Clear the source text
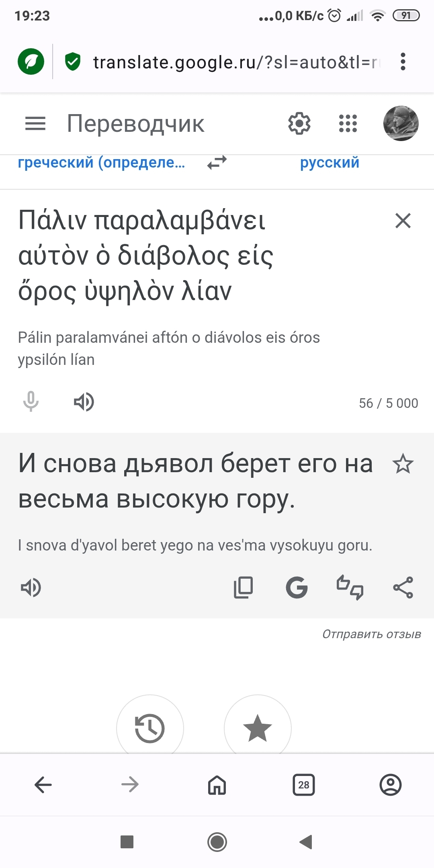Viewport: 434px width, 868px height. (403, 221)
